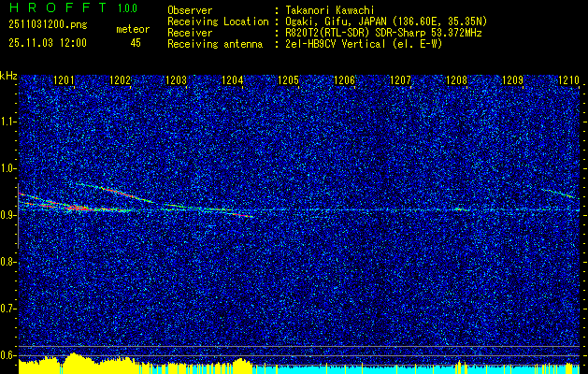Screen dimensions: 588x374
Task: Click the meteor count 45
Action: point(136,43)
